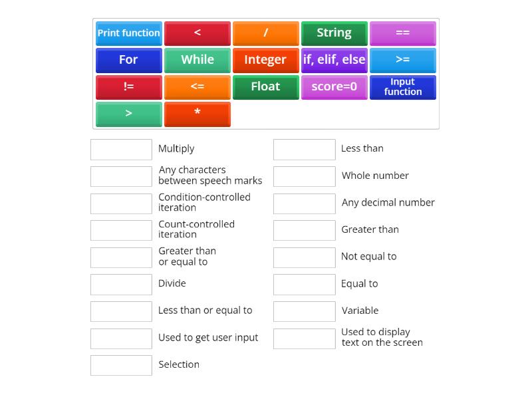Select the green 'While' tile
Screen dimensions: 532x399
coord(198,60)
